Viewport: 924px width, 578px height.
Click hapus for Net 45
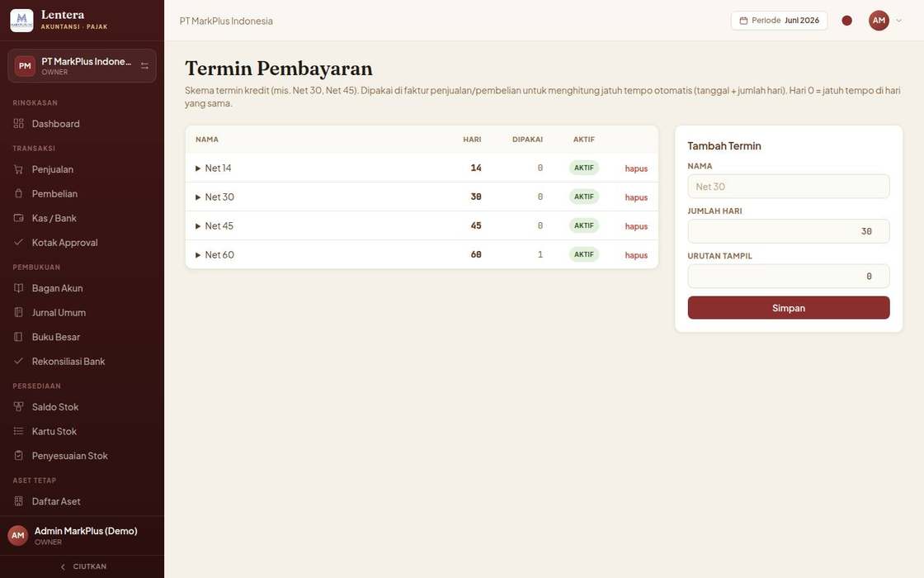[x=636, y=226]
